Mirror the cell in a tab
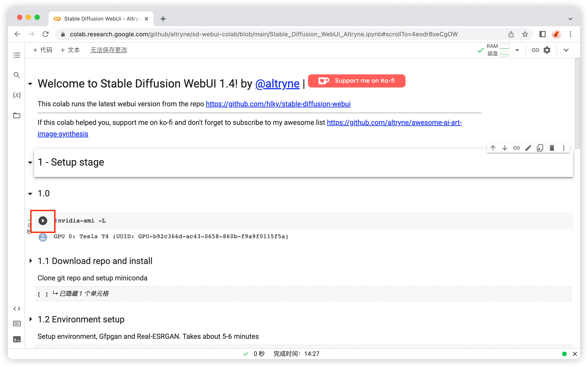The height and width of the screenshot is (367, 588). tap(540, 148)
